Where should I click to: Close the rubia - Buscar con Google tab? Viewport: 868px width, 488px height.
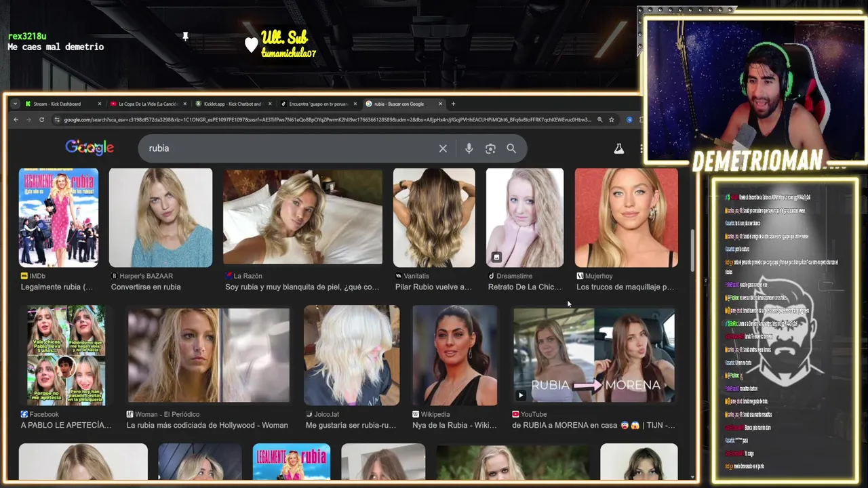click(x=440, y=104)
